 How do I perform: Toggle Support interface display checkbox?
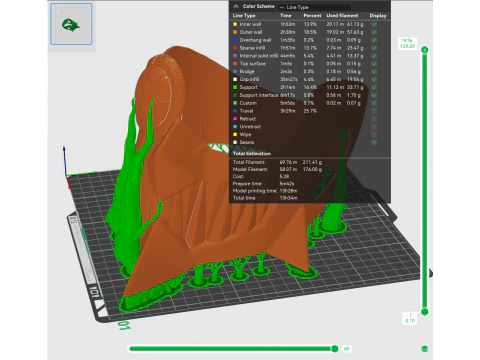click(374, 95)
